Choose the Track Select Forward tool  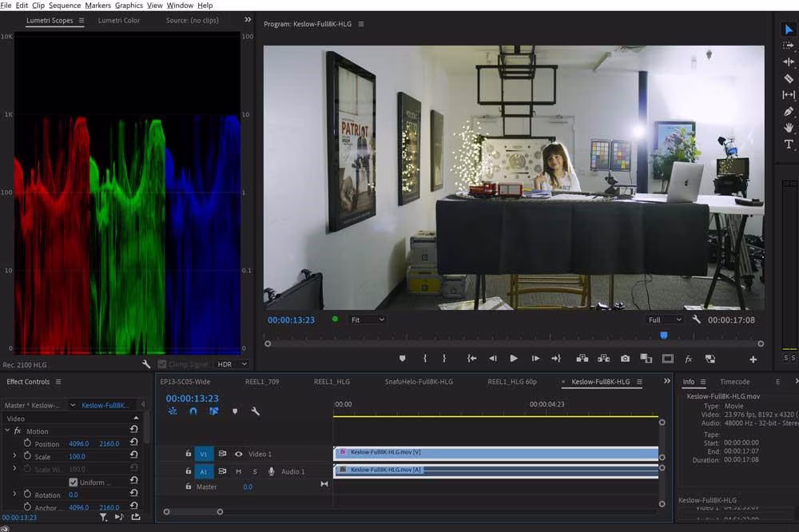point(789,46)
